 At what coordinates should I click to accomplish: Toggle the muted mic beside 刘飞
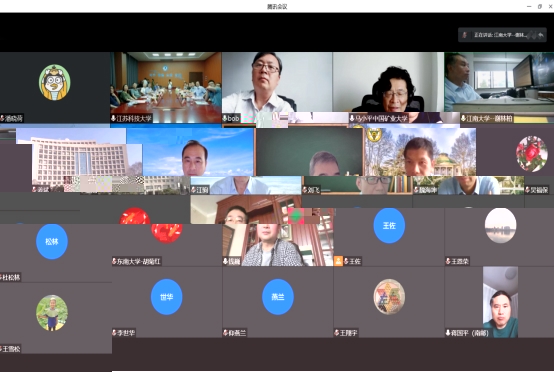[x=305, y=190]
